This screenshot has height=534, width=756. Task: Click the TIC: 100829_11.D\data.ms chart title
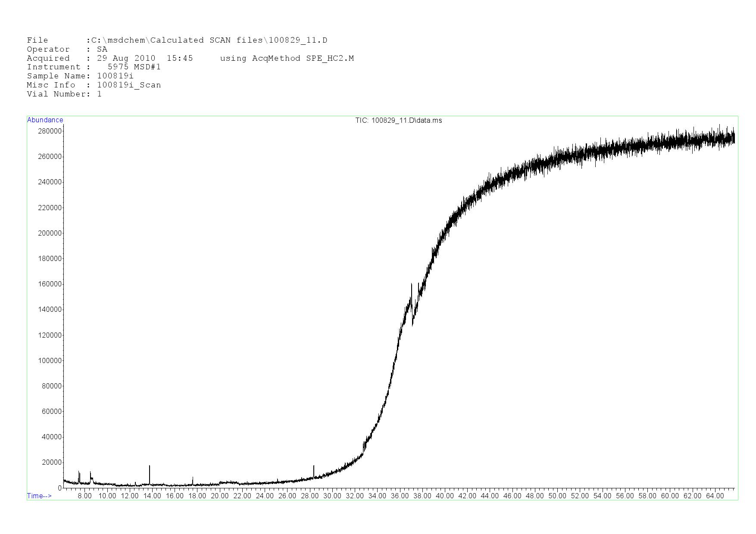click(398, 121)
